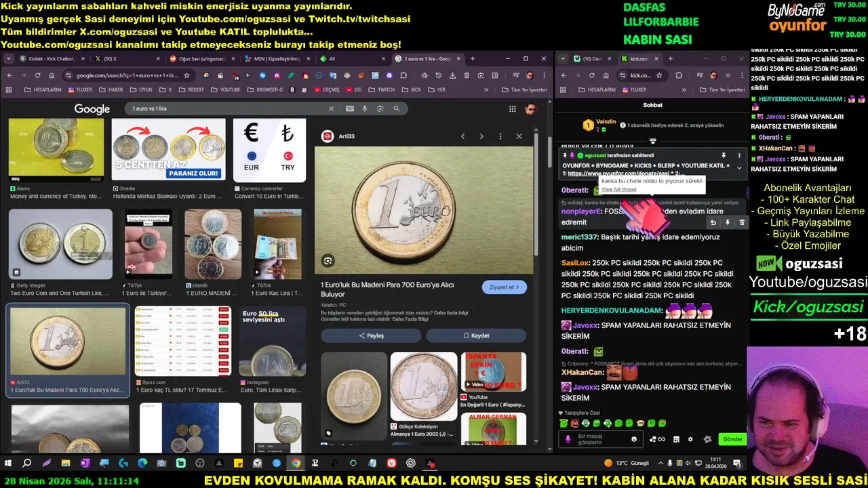Show previous image in preview panel
Screen dimensions: 868x488
tap(463, 136)
